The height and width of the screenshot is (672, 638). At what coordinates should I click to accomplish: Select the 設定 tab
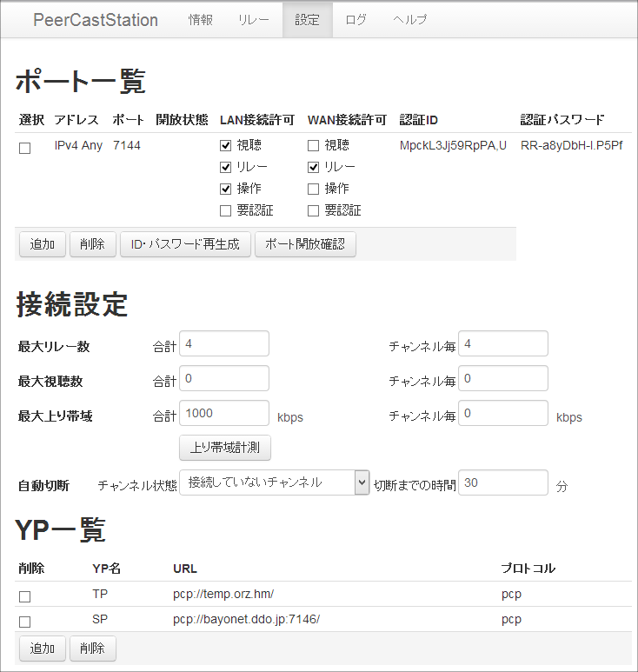[x=307, y=20]
